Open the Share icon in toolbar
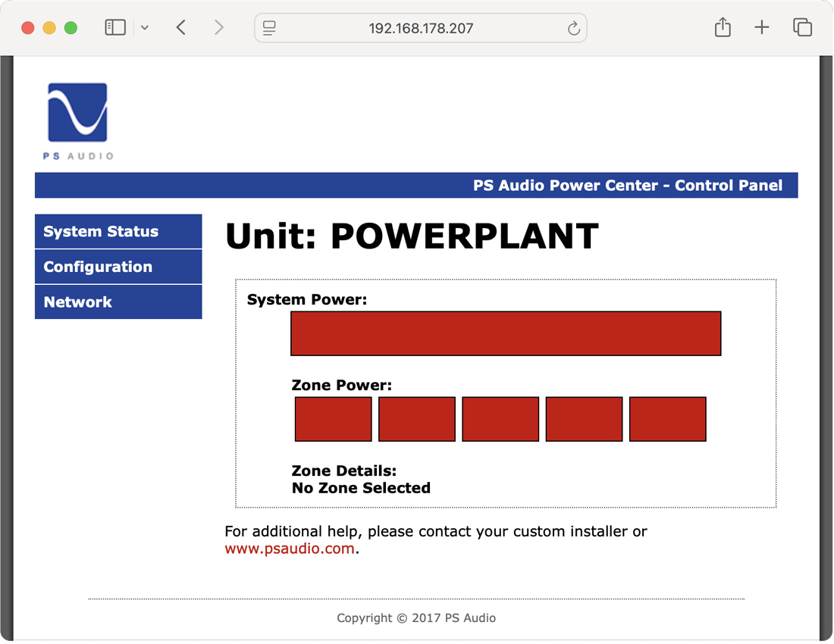 pyautogui.click(x=723, y=27)
